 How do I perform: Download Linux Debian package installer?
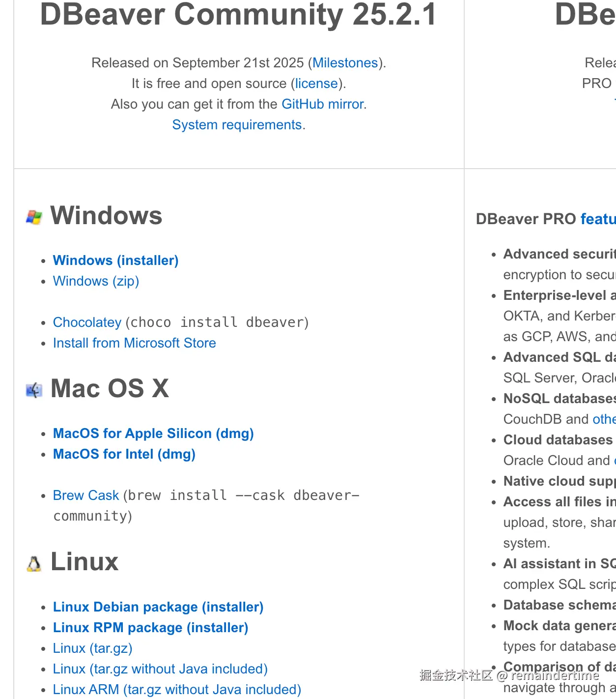pos(158,607)
